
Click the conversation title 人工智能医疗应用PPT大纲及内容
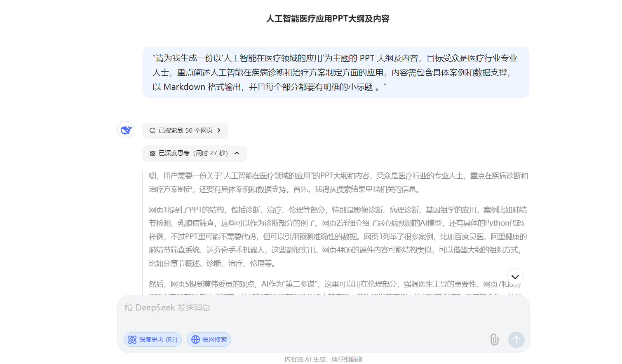pos(328,19)
